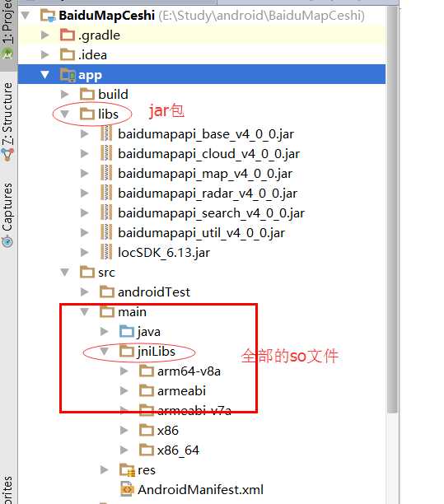Collapse the src folder
Screen dimensions: 444x504
(64, 273)
